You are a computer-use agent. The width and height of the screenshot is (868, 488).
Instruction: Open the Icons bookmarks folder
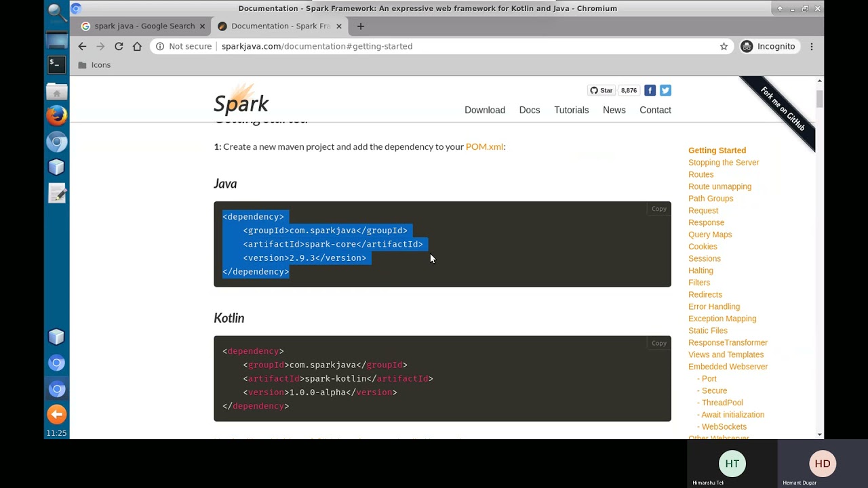94,65
